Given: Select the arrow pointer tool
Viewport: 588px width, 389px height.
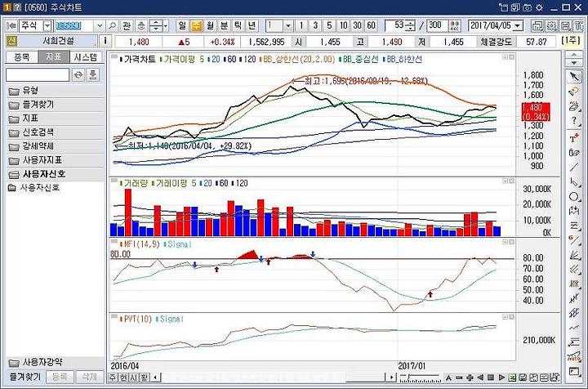Looking at the screenshot, I should coord(574,77).
